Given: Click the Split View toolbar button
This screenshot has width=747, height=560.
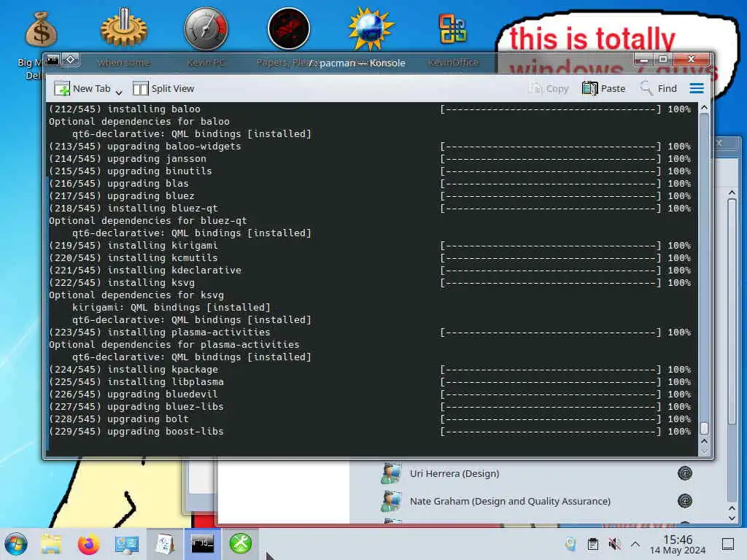Looking at the screenshot, I should pyautogui.click(x=163, y=88).
